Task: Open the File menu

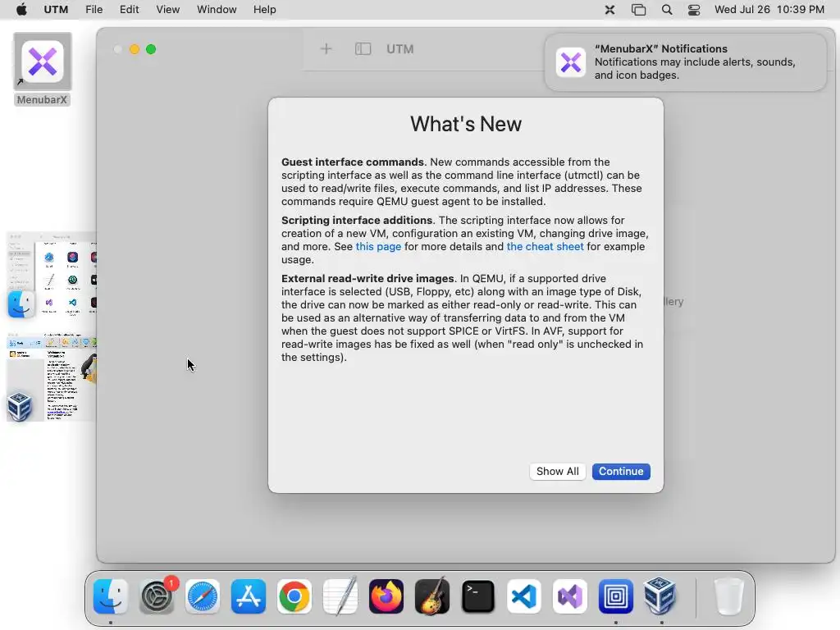Action: (x=94, y=10)
